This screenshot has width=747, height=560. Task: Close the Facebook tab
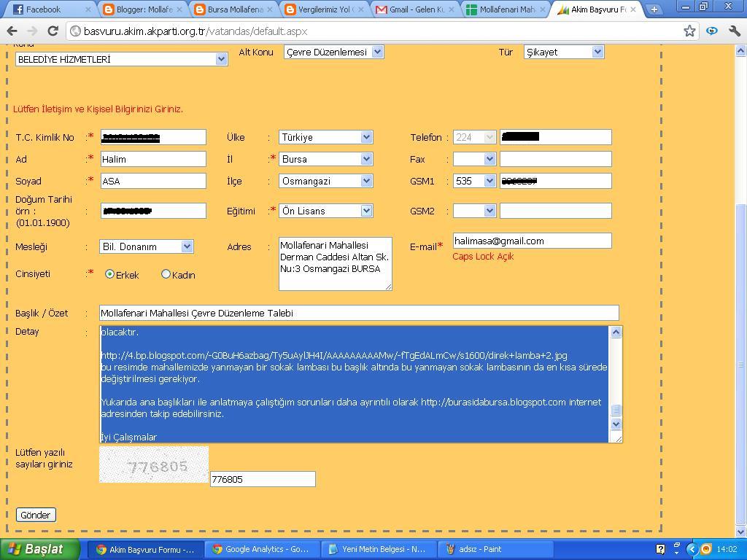(x=88, y=9)
